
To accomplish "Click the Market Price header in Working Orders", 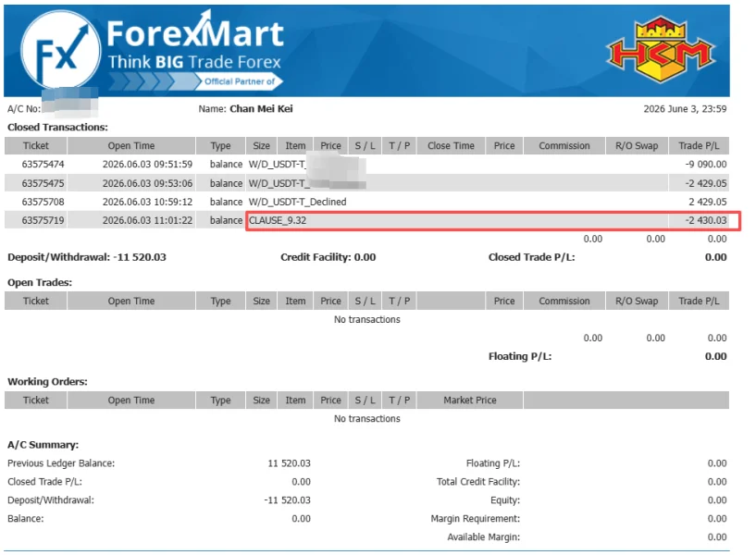I will pos(470,400).
